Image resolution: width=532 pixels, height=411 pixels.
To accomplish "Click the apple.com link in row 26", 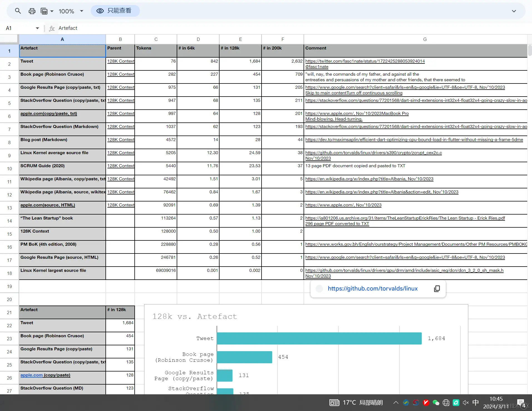I will coord(31,375).
